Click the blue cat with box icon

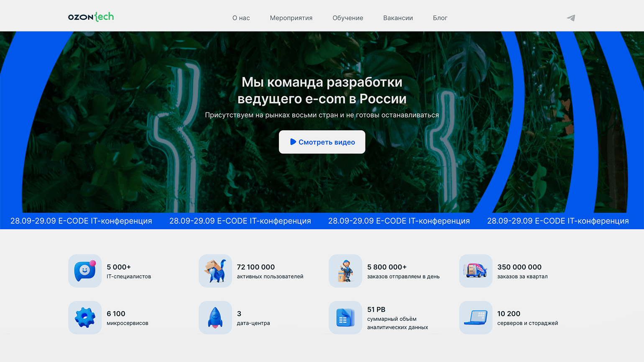point(215,271)
